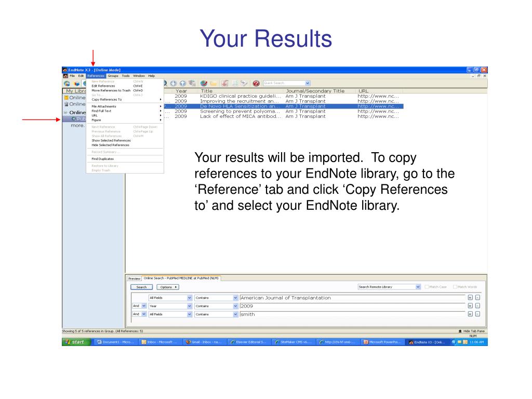Open the Contains dropdown on first search row
Viewport: 532px width, 399px height.
point(235,298)
